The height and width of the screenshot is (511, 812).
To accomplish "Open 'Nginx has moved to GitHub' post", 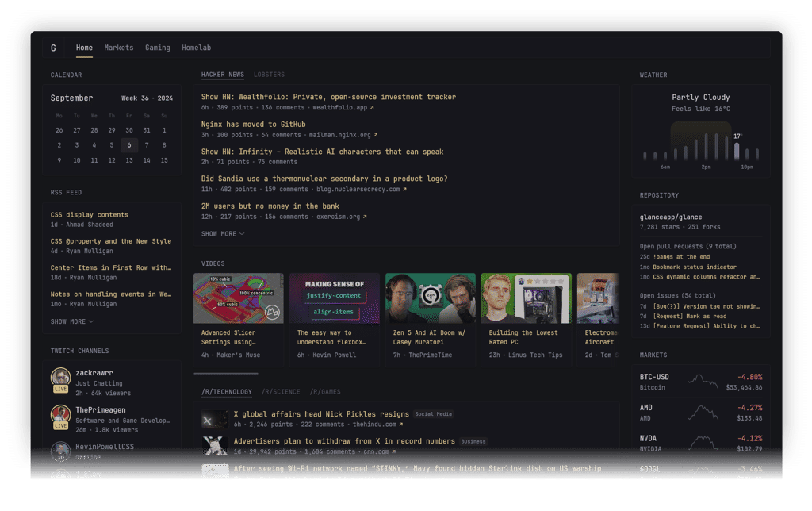I will pyautogui.click(x=253, y=125).
